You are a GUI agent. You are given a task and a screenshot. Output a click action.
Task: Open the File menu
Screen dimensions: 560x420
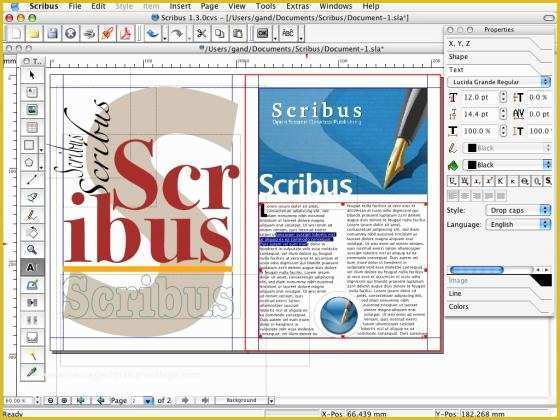75,6
